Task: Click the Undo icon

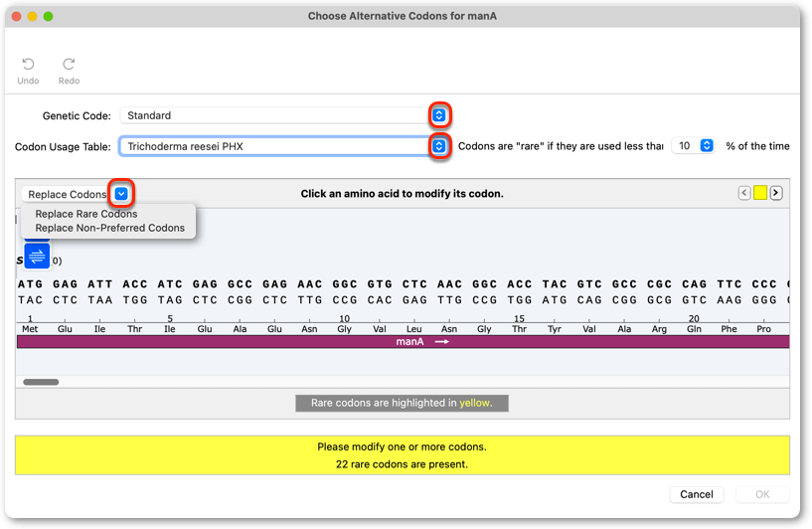Action: tap(28, 65)
